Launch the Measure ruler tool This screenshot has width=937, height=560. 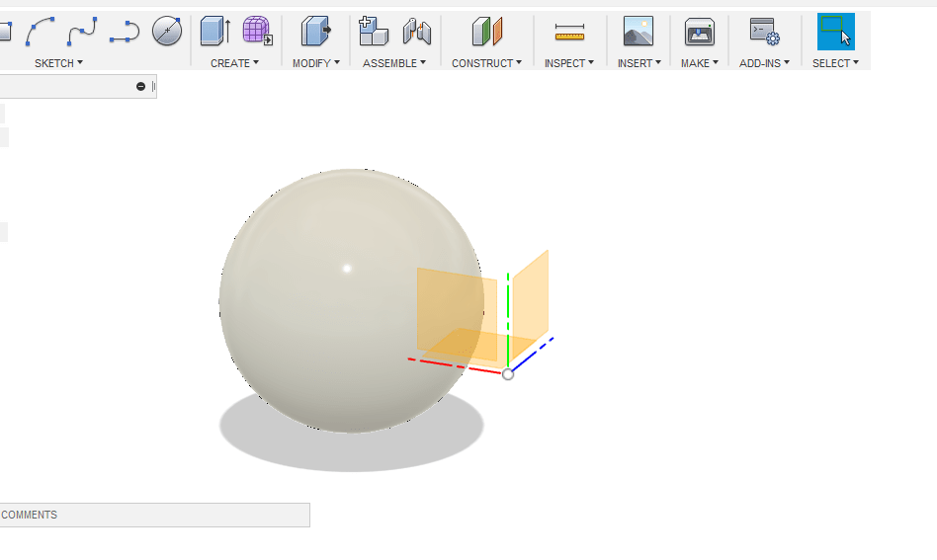569,32
